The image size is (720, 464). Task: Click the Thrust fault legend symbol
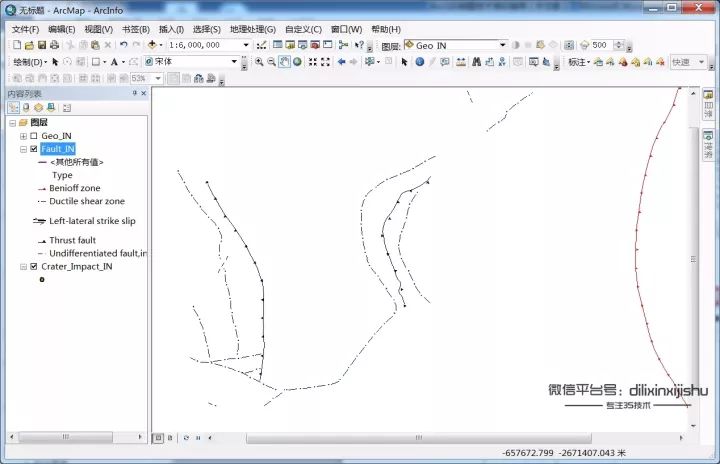[42, 241]
